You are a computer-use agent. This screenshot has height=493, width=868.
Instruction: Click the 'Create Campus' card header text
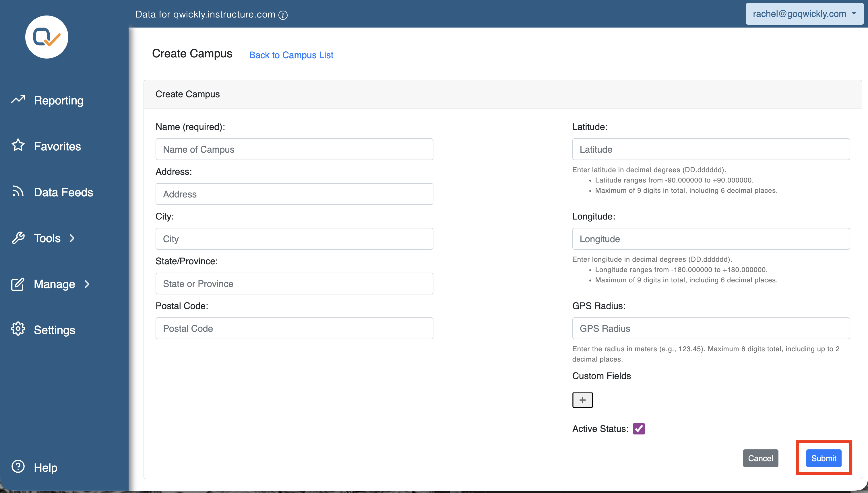click(x=188, y=94)
